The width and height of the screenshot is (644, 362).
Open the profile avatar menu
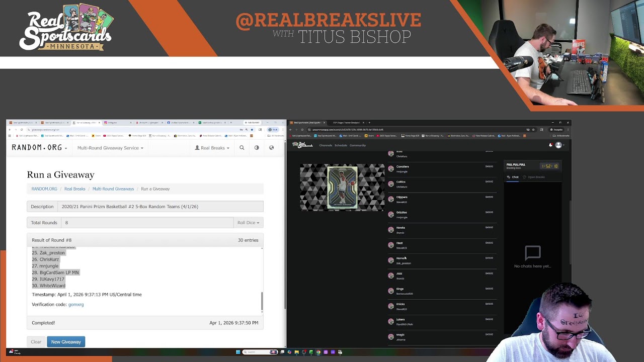tap(558, 145)
